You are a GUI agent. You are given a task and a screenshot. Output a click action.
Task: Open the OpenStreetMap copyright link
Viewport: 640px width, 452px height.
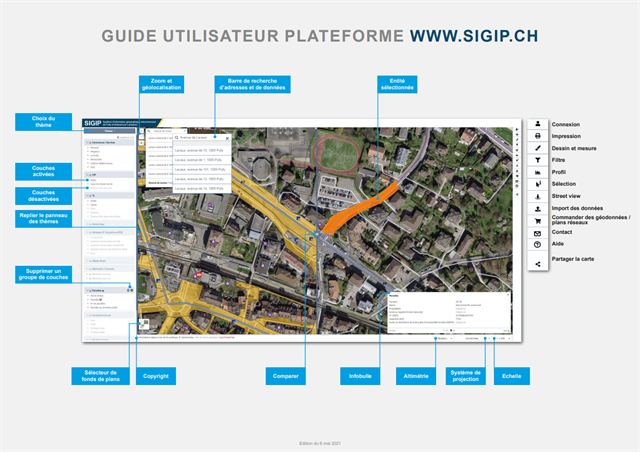click(x=227, y=337)
